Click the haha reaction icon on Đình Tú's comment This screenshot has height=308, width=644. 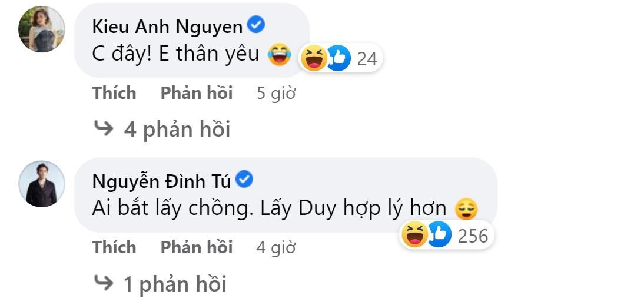[415, 234]
